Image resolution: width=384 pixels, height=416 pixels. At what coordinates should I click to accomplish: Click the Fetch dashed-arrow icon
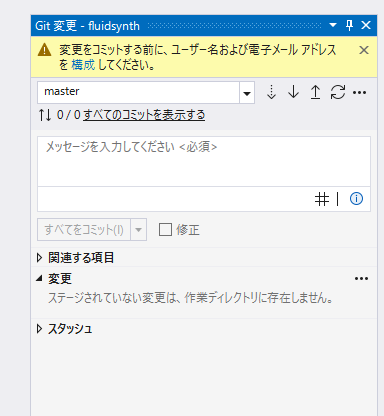(x=272, y=92)
